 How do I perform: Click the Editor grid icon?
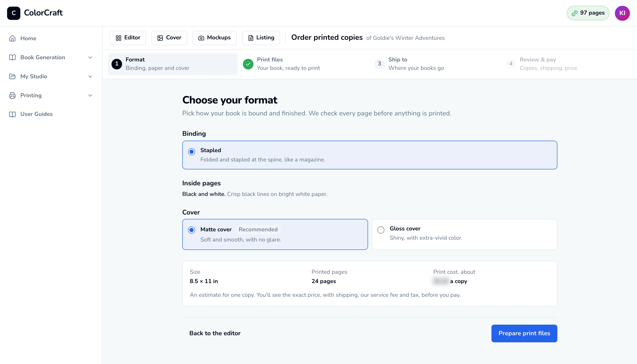[x=119, y=38]
